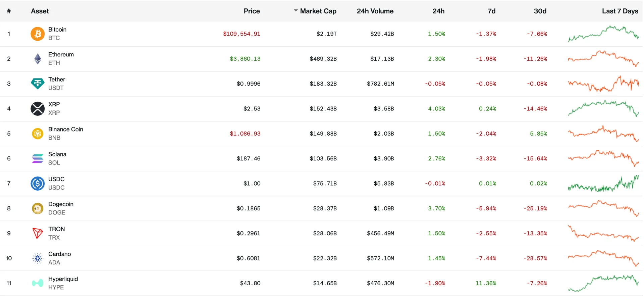View Bitcoin's last 7 days sparkline chart
This screenshot has width=644, height=296.
[x=603, y=34]
